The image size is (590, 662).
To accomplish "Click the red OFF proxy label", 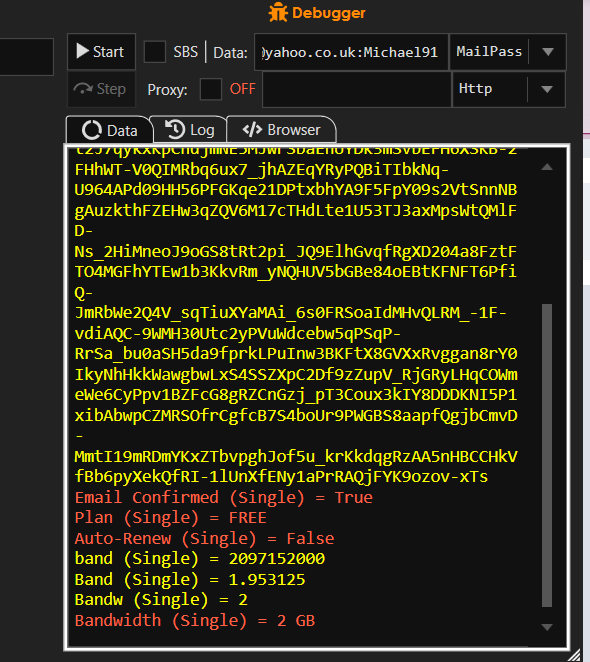I will click(242, 89).
